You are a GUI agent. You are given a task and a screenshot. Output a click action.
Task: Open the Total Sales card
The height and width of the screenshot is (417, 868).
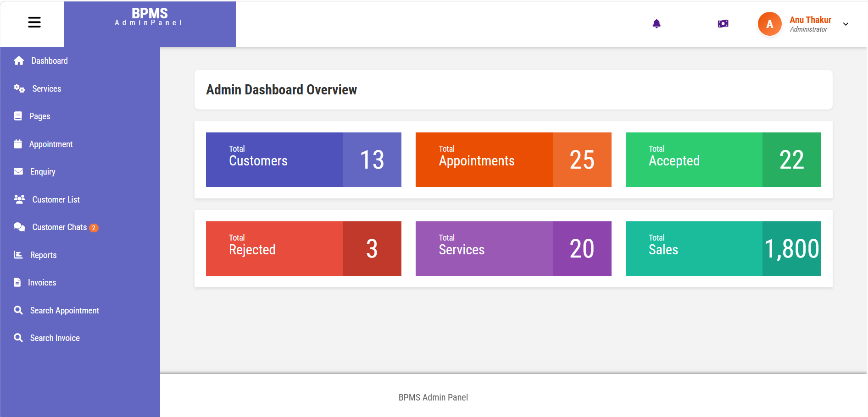[723, 248]
